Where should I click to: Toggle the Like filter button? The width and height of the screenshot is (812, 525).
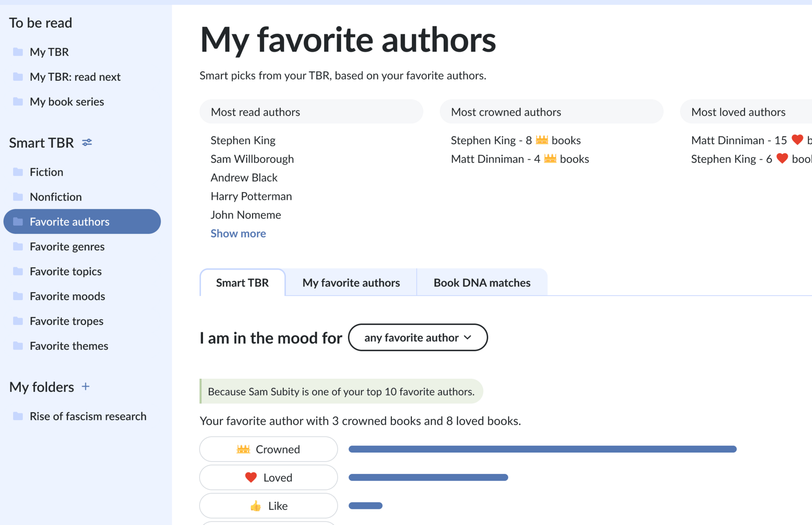coord(268,506)
